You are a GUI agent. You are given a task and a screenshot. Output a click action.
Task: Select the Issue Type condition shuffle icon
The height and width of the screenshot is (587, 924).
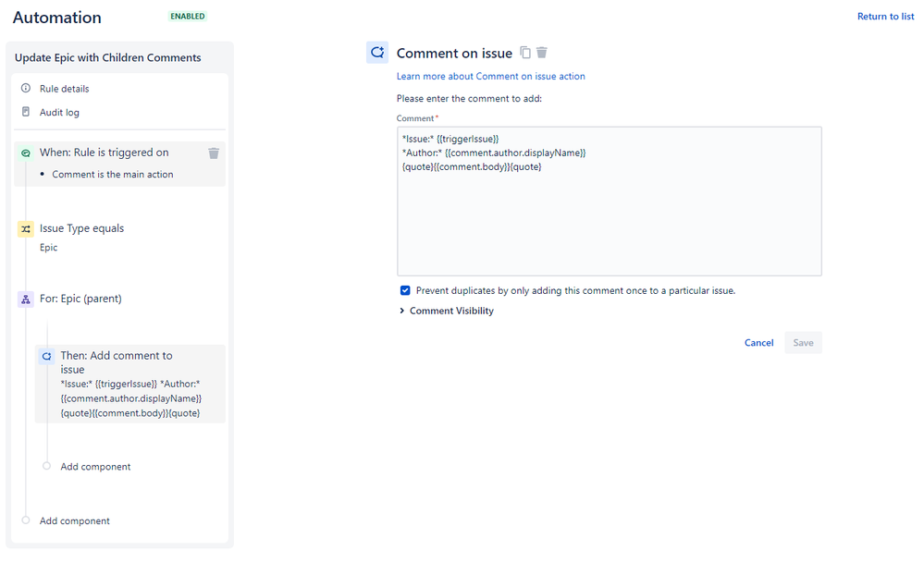click(x=26, y=229)
